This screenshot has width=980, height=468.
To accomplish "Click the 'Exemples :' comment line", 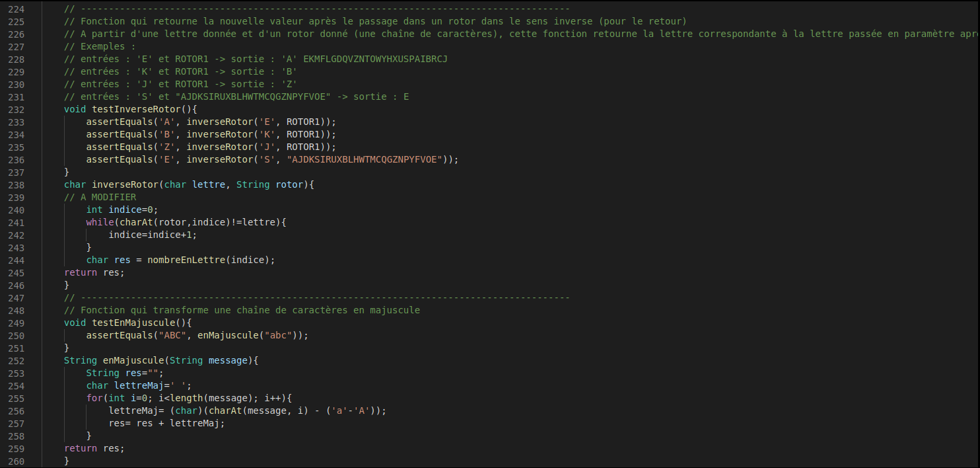I will pyautogui.click(x=100, y=46).
